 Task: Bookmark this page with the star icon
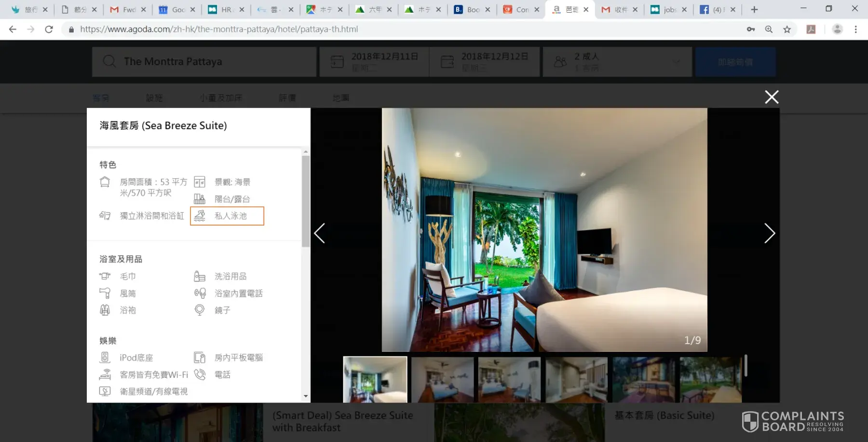[787, 29]
